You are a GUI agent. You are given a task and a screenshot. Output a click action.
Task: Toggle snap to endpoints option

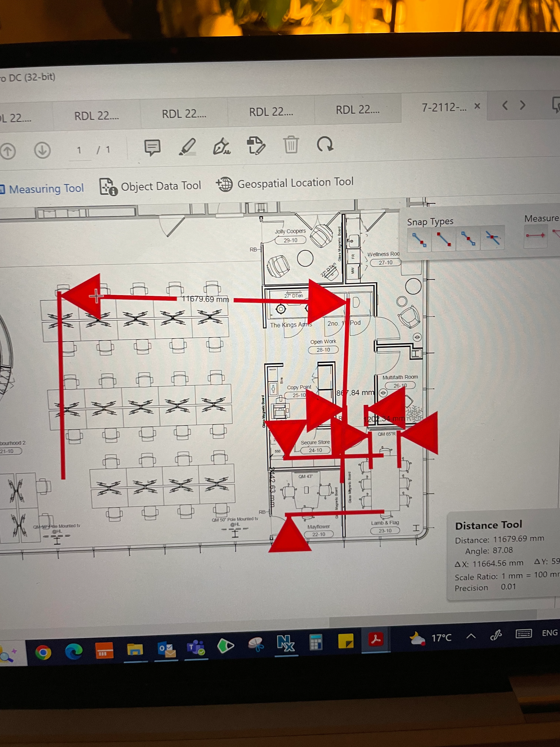coord(444,239)
